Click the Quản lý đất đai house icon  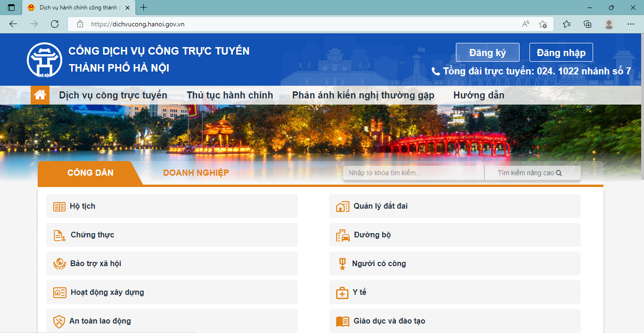coord(343,206)
